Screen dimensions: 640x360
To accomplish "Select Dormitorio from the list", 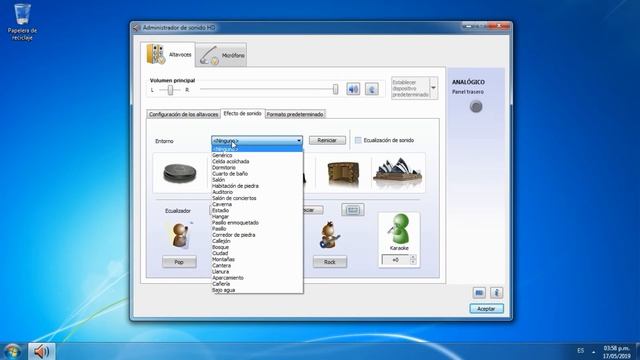I will pyautogui.click(x=257, y=167).
